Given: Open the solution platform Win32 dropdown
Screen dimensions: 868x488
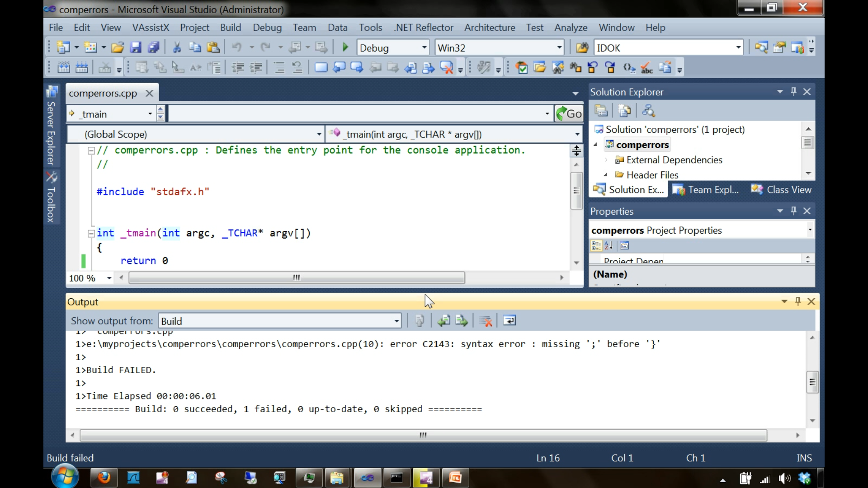Looking at the screenshot, I should tap(558, 47).
